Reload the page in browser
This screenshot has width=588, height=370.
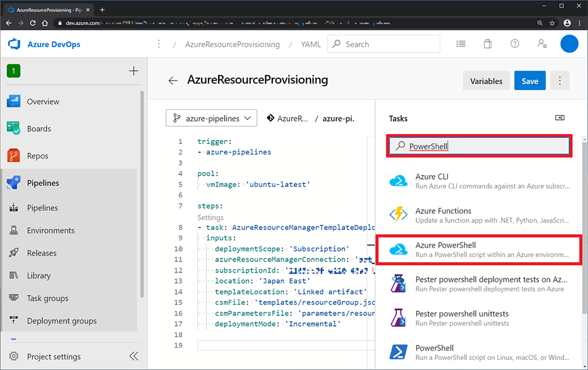click(32, 23)
